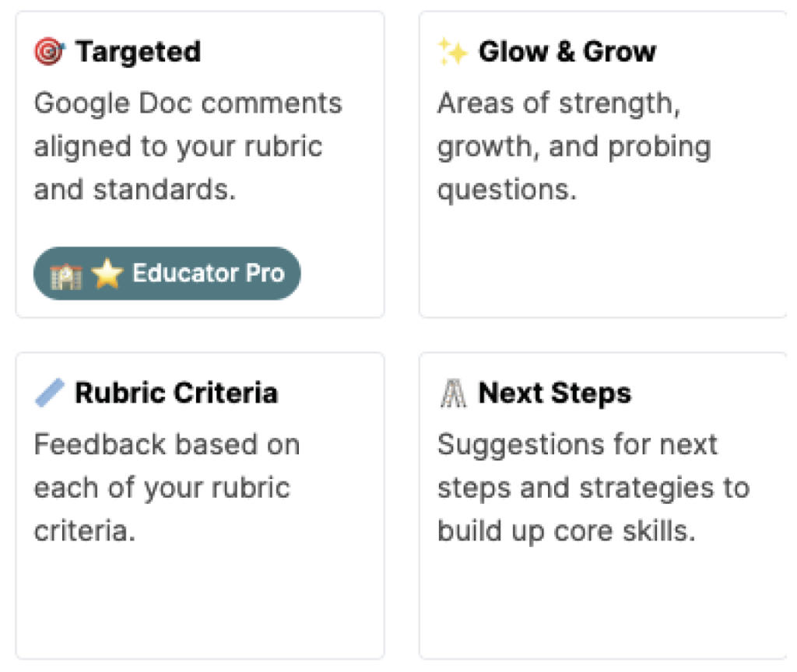Click the Suggestions for next steps description

click(x=594, y=488)
